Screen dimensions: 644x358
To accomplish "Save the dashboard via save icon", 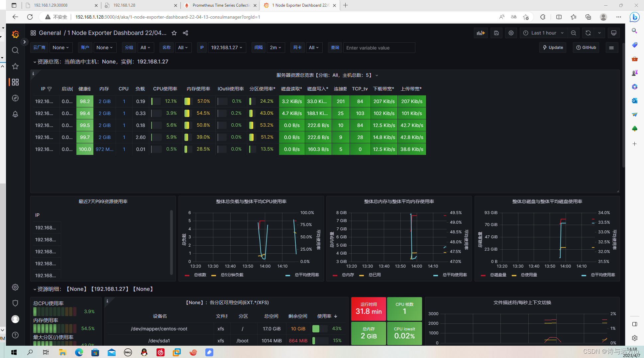I will [x=496, y=33].
